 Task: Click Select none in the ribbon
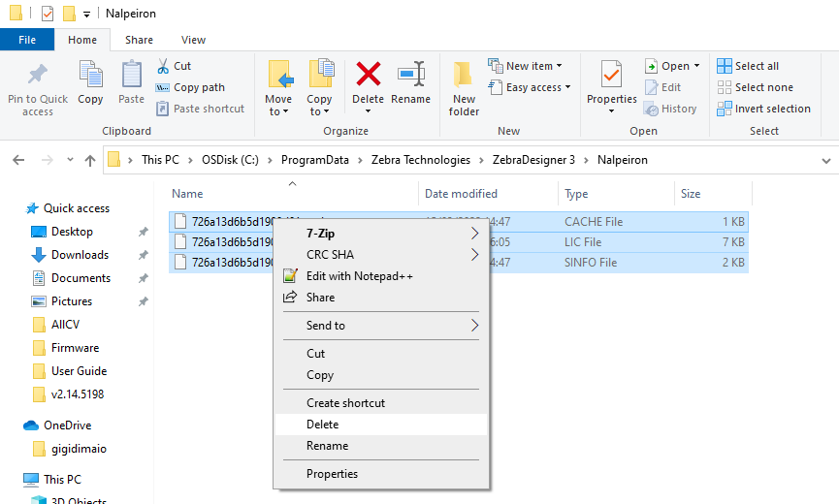click(x=755, y=87)
